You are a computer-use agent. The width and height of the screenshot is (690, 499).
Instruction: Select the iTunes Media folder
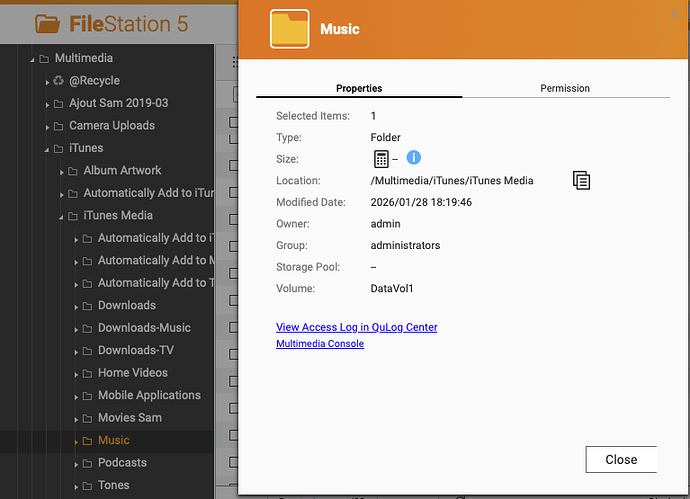(x=118, y=215)
